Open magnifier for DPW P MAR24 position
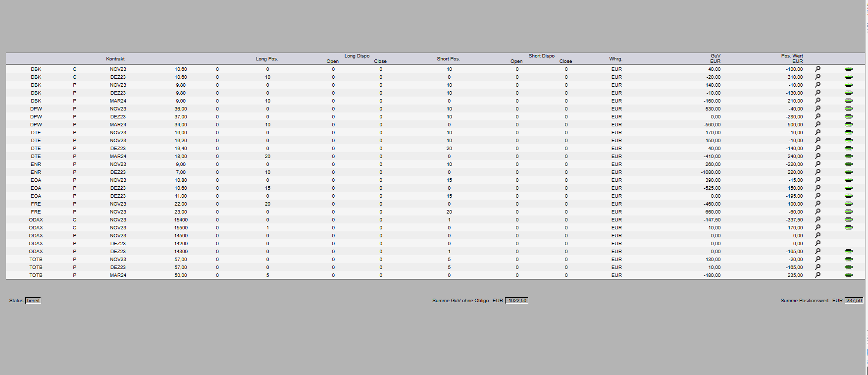This screenshot has width=868, height=375. pos(817,124)
